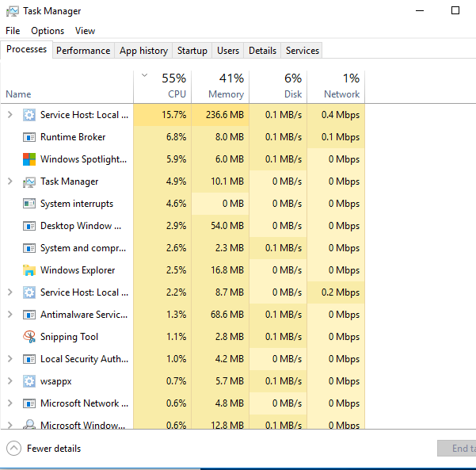The width and height of the screenshot is (476, 470).
Task: Switch to the Services tab
Action: click(303, 51)
